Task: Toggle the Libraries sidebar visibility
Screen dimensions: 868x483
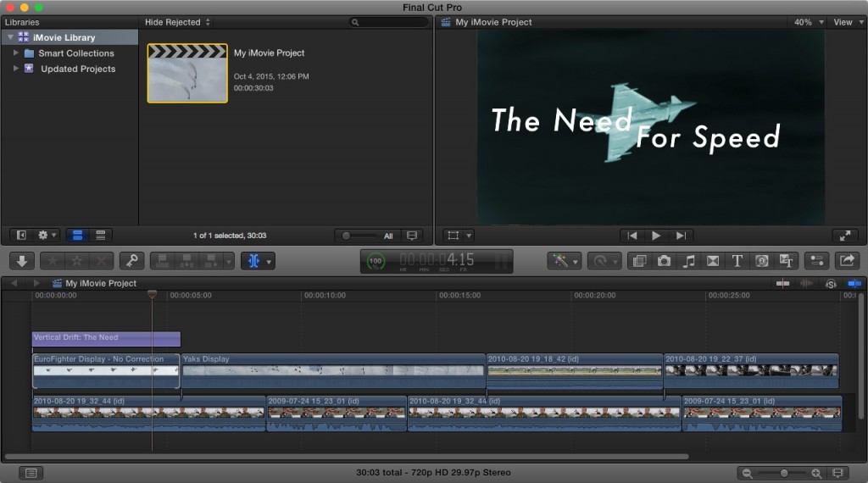Action: (x=21, y=236)
